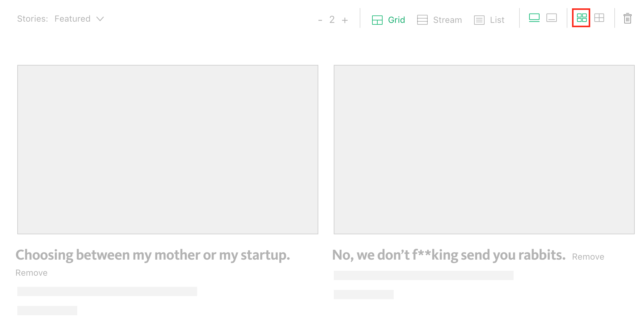Select the small image preview icon
Image resolution: width=644 pixels, height=327 pixels.
coord(552,18)
